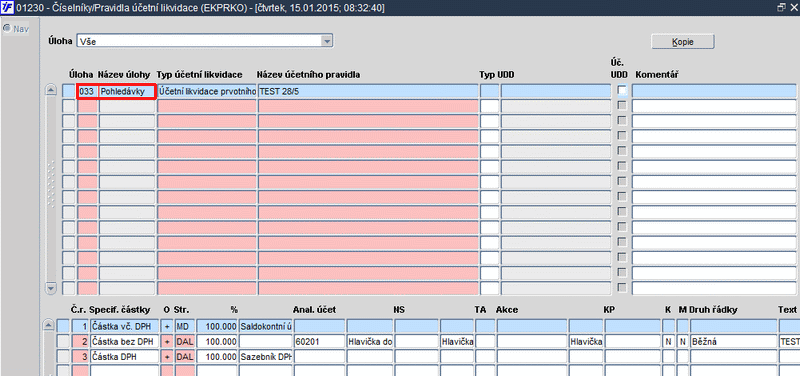The width and height of the screenshot is (800, 376).
Task: Click the DAL cell in the Částka bez DPH row
Action: [x=184, y=341]
